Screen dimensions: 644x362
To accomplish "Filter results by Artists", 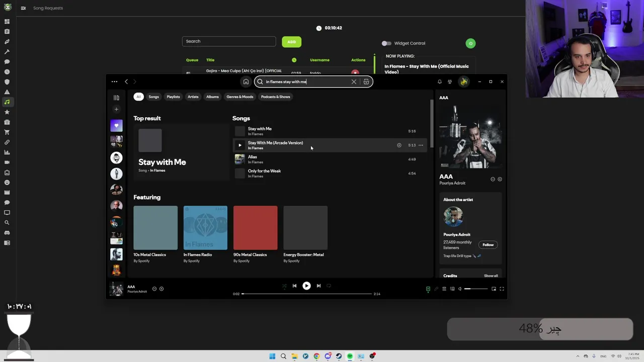I will click(193, 97).
